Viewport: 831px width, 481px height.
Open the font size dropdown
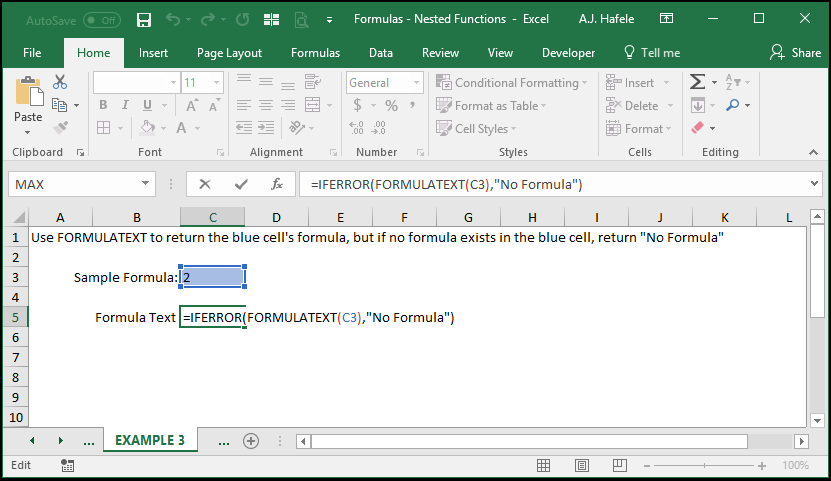pyautogui.click(x=216, y=83)
